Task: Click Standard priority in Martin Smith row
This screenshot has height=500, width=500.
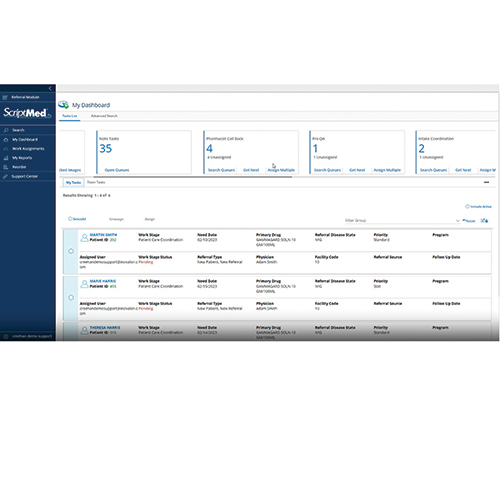Action: [381, 240]
